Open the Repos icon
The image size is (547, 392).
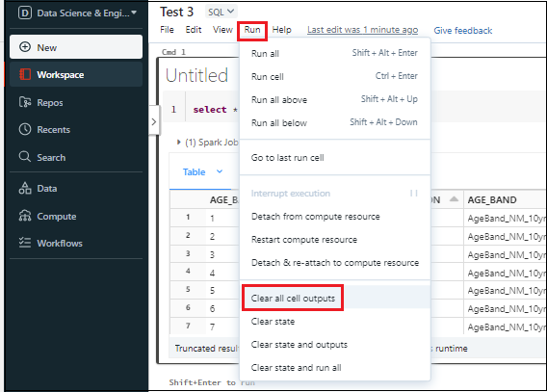coord(25,102)
